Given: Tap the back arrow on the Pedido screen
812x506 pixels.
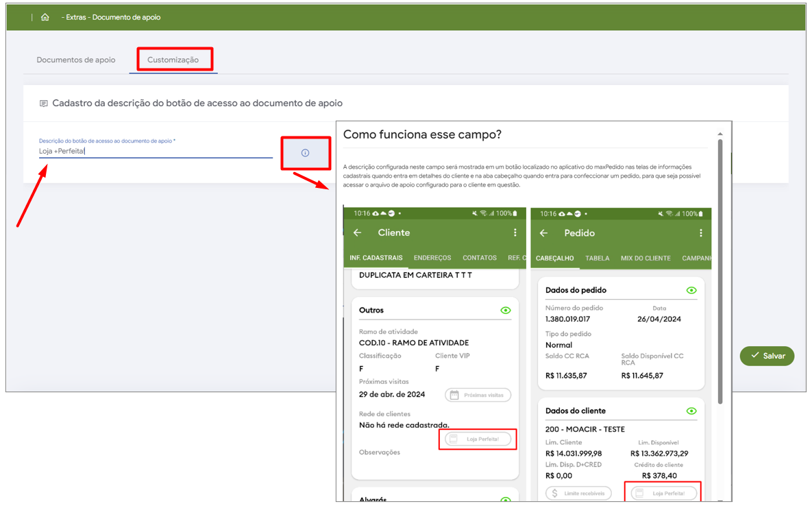Looking at the screenshot, I should click(543, 233).
